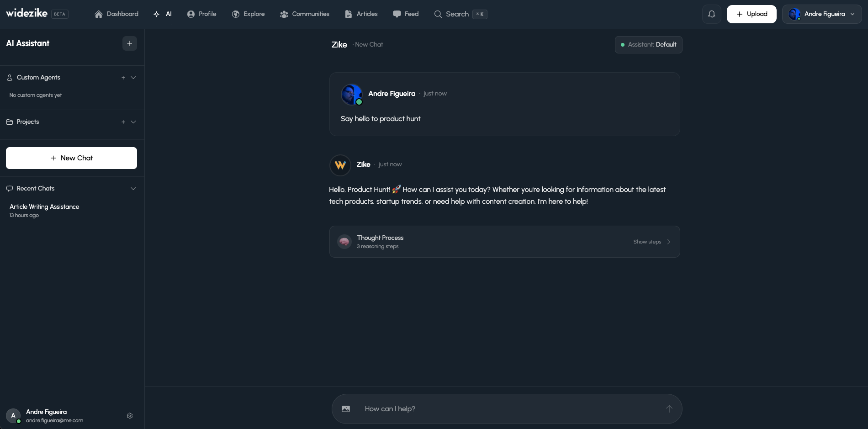This screenshot has width=868, height=429.
Task: Open the Profile menu item
Action: click(x=201, y=14)
